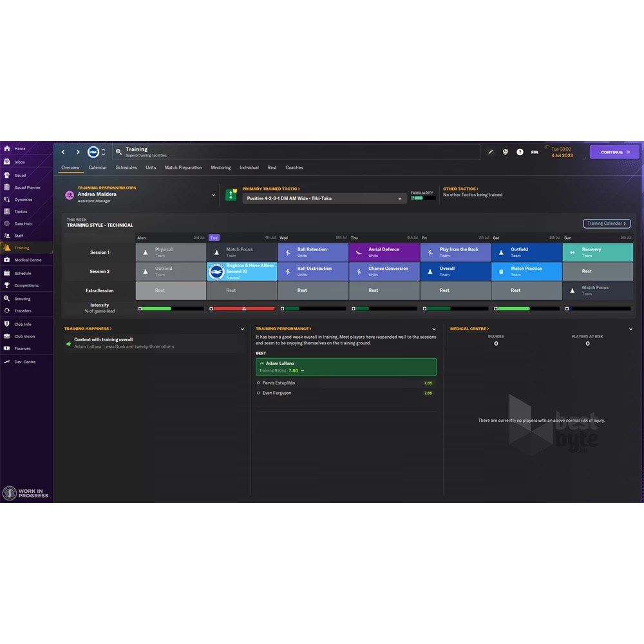Open the Inbox from the sidebar
644x644 pixels.
pyautogui.click(x=19, y=162)
